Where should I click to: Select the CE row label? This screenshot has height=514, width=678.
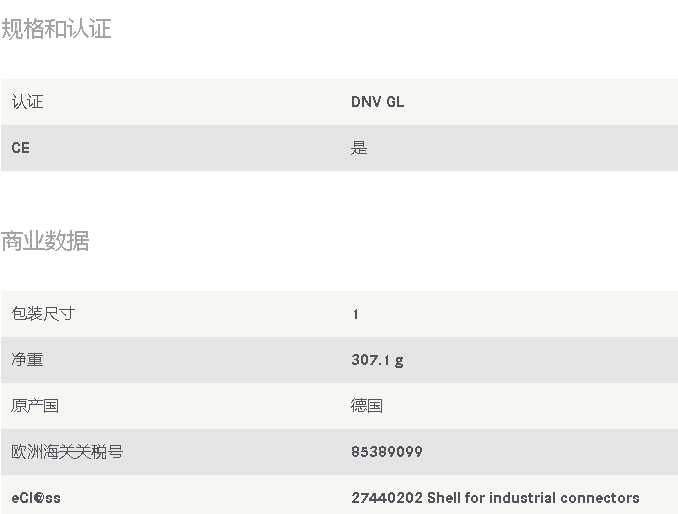(x=20, y=148)
